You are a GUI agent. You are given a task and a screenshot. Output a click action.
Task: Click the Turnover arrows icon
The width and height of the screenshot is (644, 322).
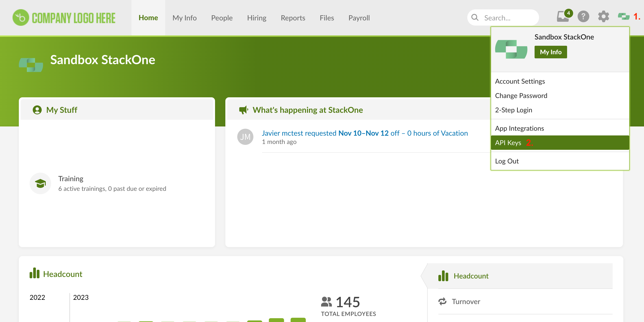click(x=442, y=302)
